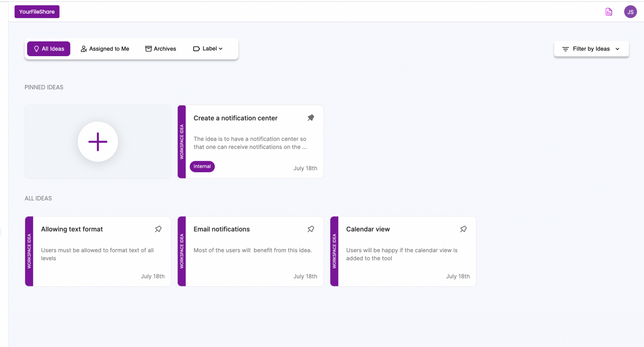This screenshot has height=347, width=644.
Task: Open the Filter by Ideas dropdown
Action: click(x=591, y=49)
